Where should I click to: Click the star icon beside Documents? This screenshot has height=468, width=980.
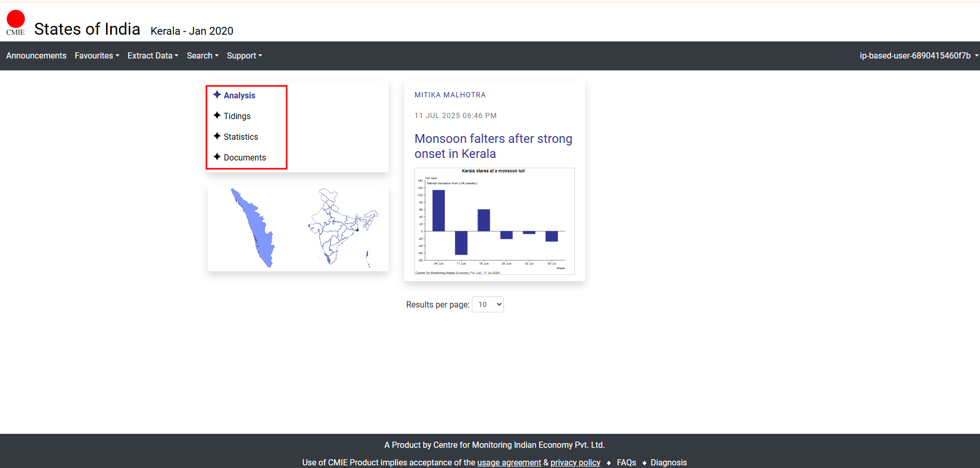(x=217, y=157)
